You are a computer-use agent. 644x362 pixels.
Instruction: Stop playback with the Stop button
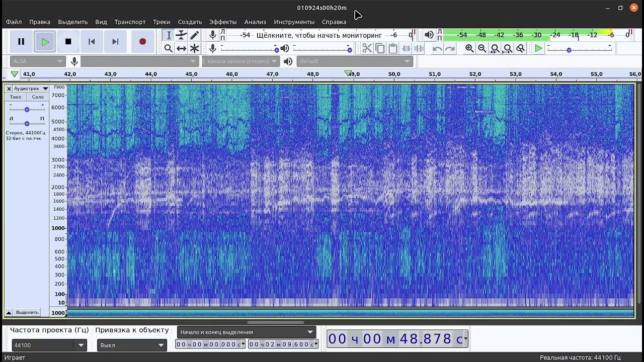(68, 42)
